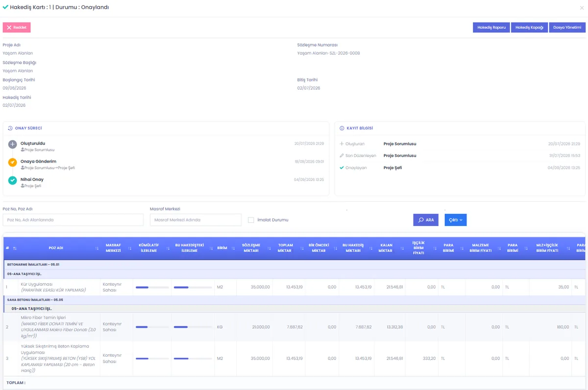This screenshot has width=588, height=390.
Task: Focus the Masraf Merkezi filter field
Action: 196,220
